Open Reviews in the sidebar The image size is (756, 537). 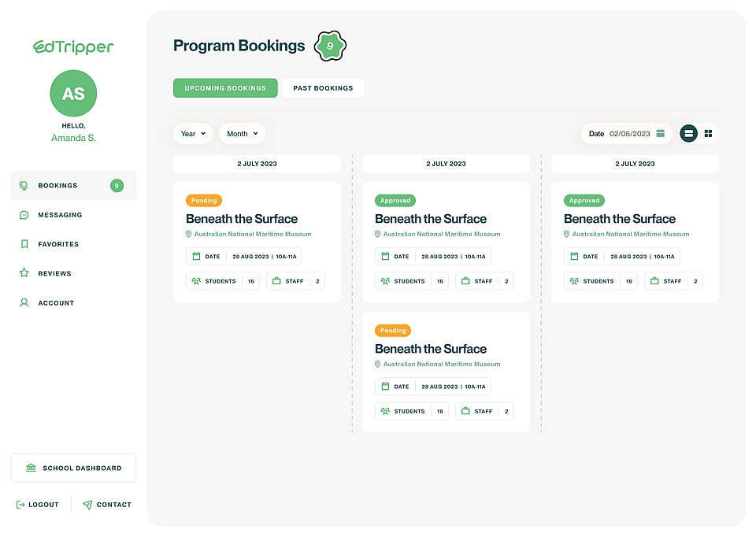(54, 273)
